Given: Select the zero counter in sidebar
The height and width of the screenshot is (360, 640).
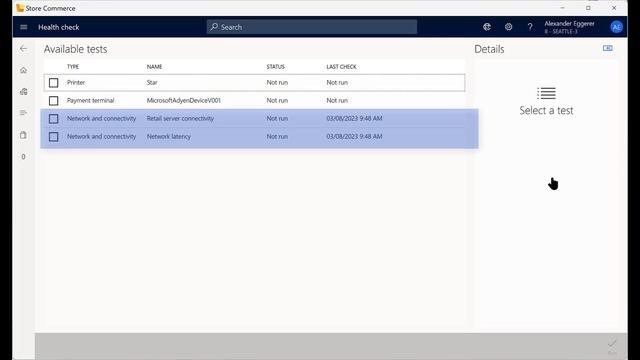Looking at the screenshot, I should (24, 157).
